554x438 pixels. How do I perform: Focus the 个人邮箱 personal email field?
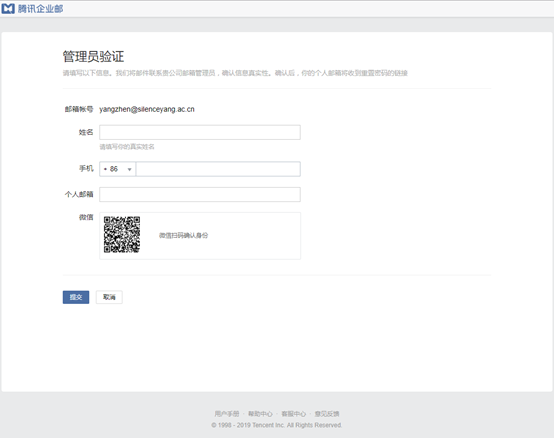(200, 194)
